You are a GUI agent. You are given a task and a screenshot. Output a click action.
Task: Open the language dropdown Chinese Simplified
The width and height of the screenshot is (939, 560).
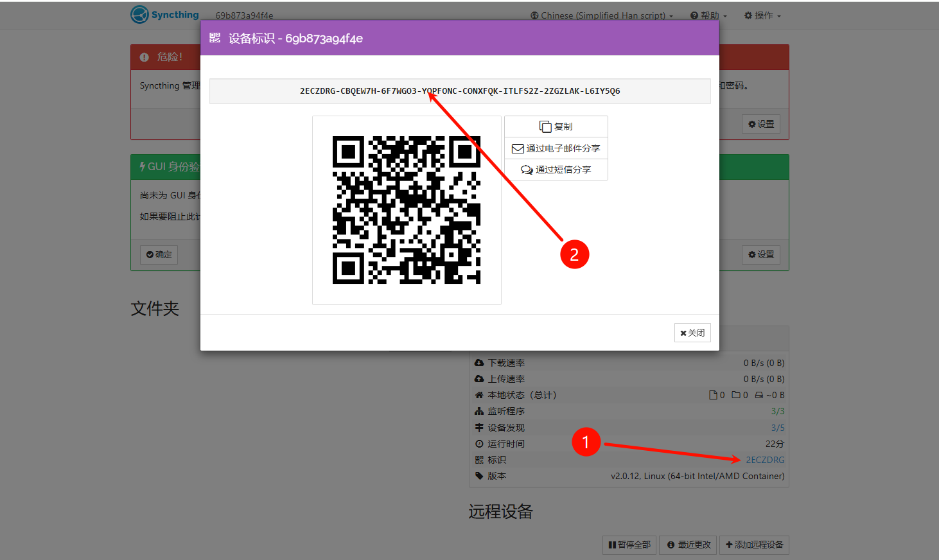point(602,15)
